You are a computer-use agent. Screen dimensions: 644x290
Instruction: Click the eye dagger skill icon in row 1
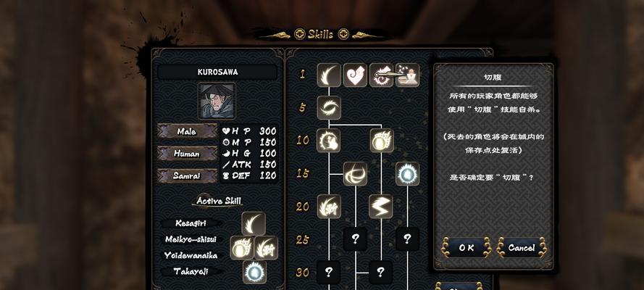click(381, 75)
